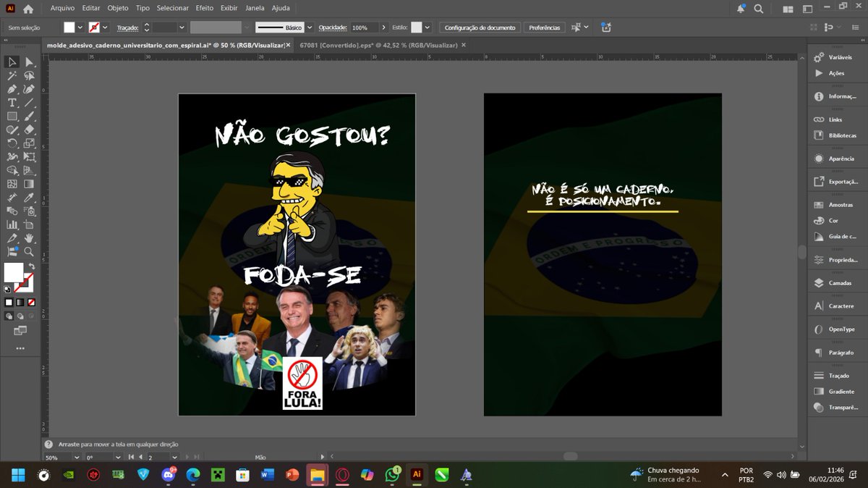Viewport: 868px width, 488px height.
Task: Open the Aparência panel
Action: click(835, 159)
